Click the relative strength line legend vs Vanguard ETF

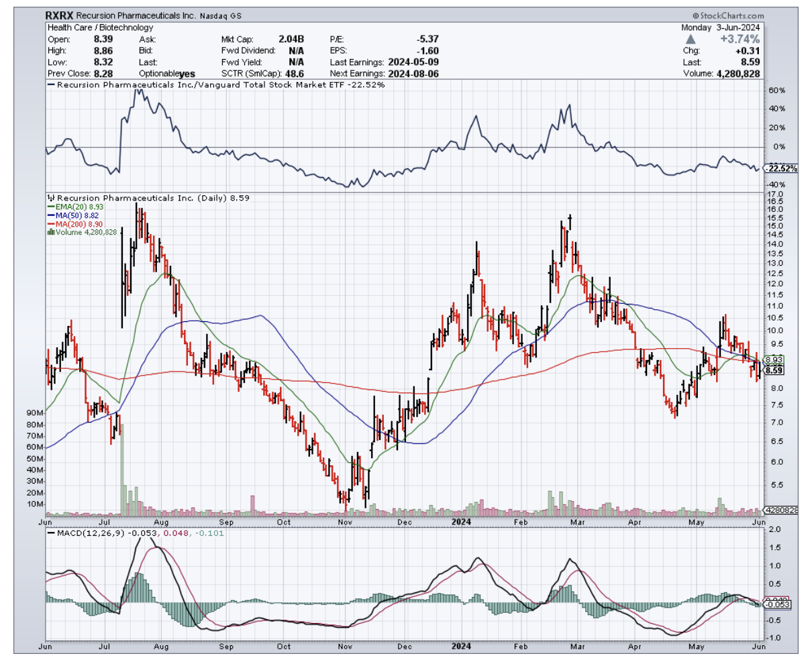[215, 85]
